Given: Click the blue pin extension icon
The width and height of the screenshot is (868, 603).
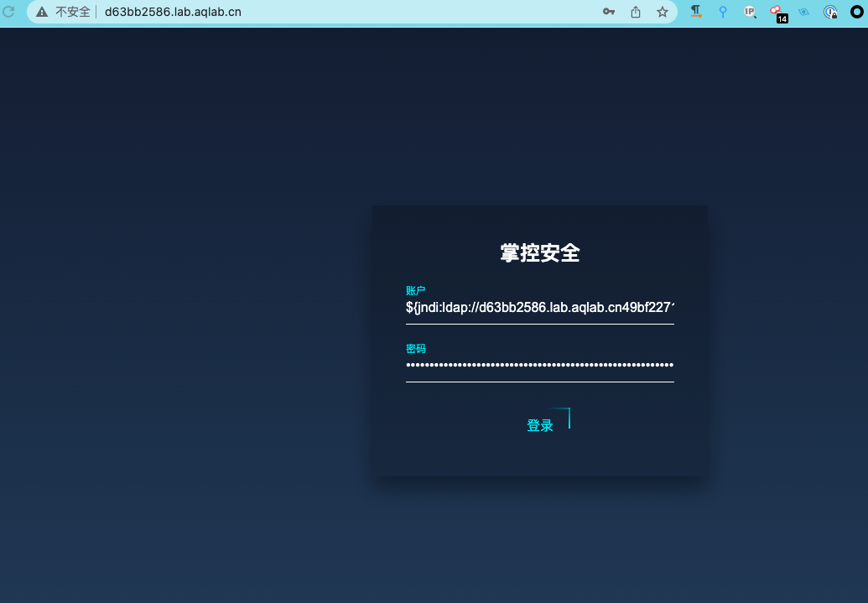Looking at the screenshot, I should tap(723, 12).
